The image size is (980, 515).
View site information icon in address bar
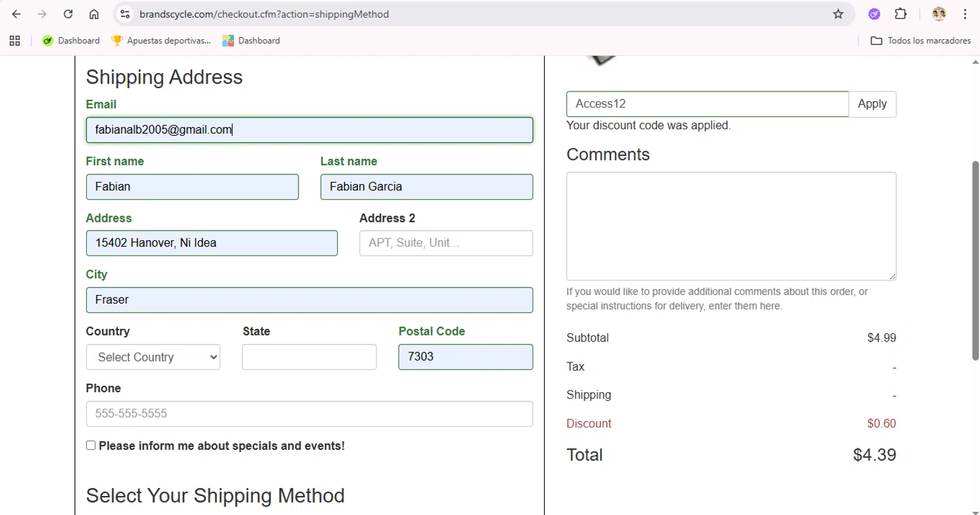pyautogui.click(x=125, y=14)
